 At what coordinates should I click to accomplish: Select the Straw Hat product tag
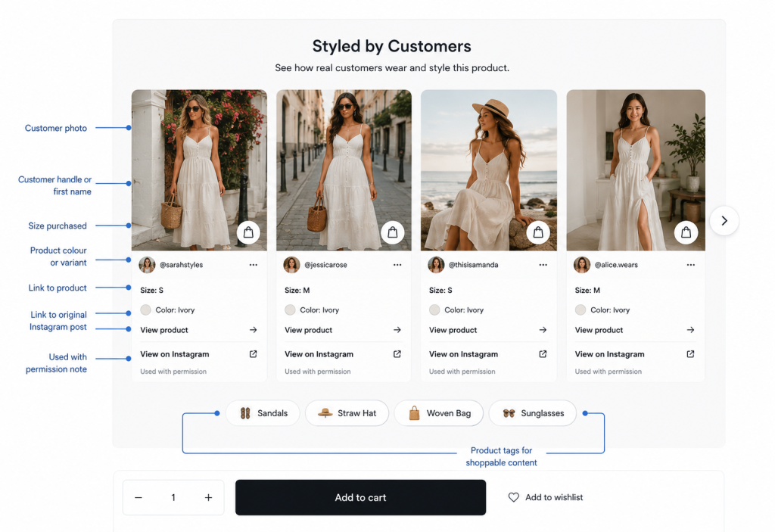347,413
